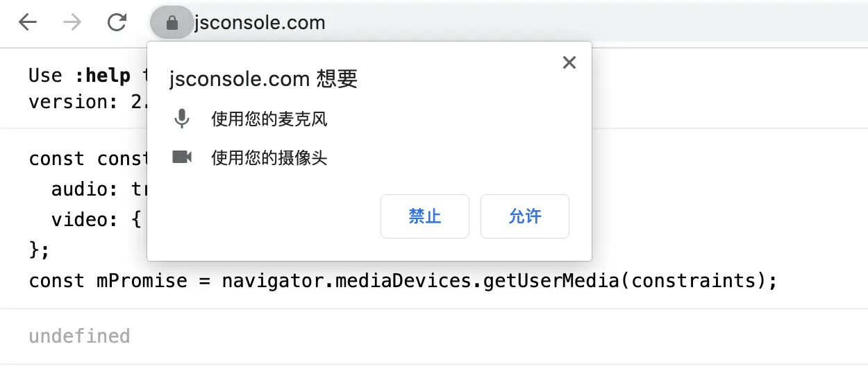Click the 使用您的摄像头 permission text
The height and width of the screenshot is (369, 868).
269,158
